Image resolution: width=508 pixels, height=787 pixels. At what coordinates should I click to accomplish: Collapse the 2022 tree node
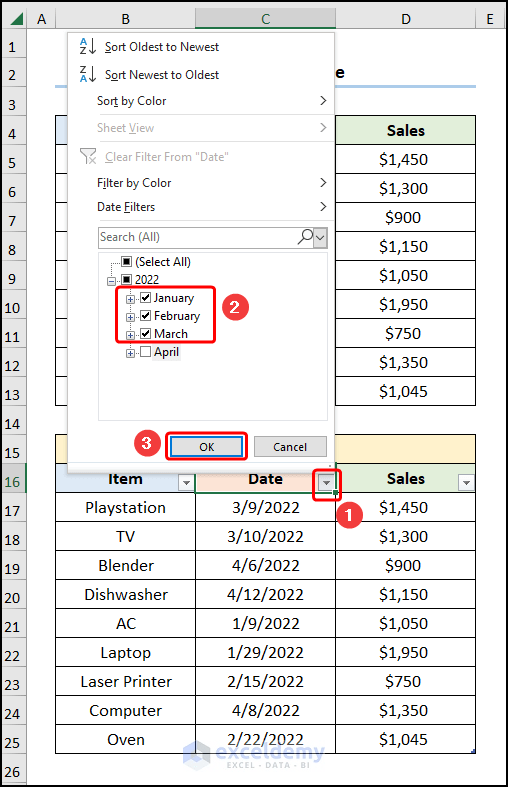(111, 281)
